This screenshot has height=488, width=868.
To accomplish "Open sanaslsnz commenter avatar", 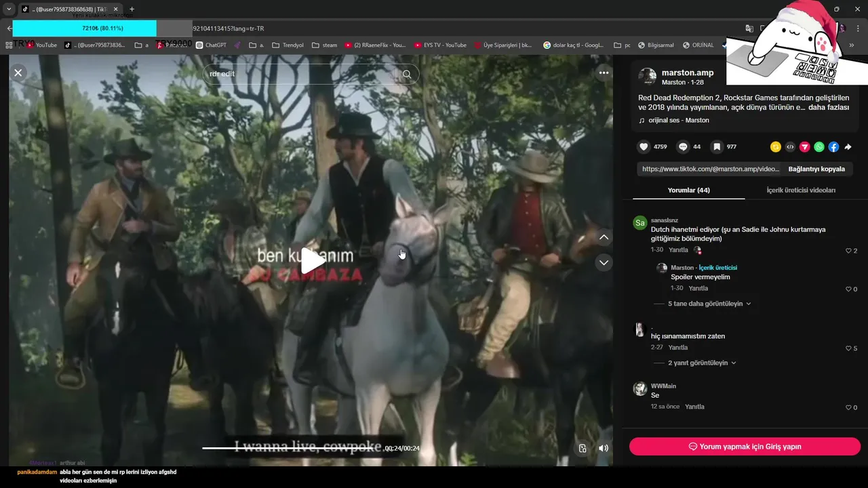I will (x=639, y=223).
